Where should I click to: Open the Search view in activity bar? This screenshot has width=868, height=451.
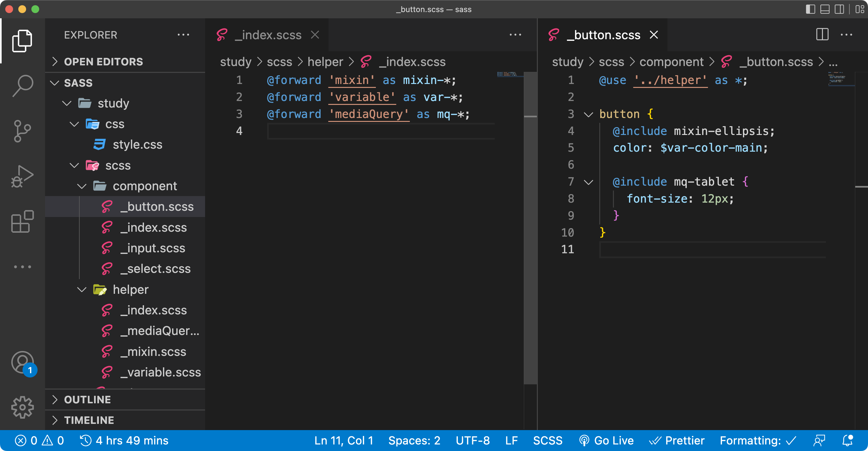(x=22, y=86)
